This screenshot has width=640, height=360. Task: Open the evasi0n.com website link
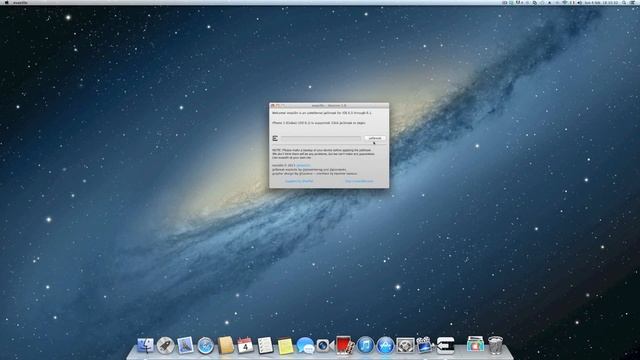359,181
